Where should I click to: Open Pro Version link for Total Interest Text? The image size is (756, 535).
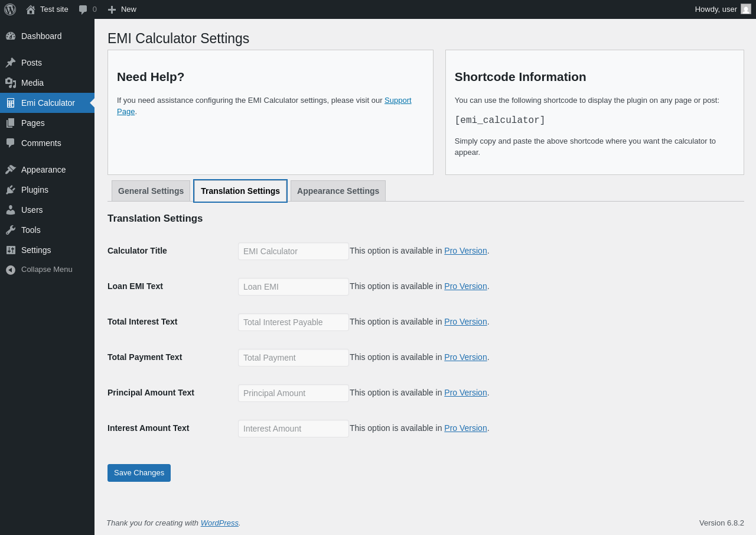[x=465, y=322]
